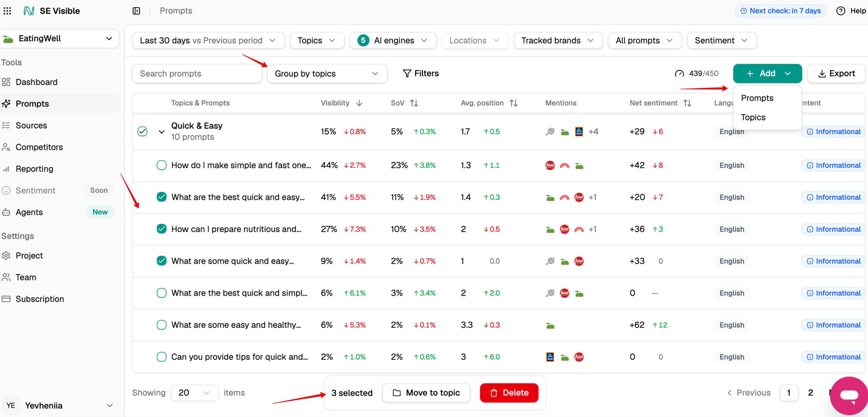868x417 pixels.
Task: Click the Filters funnel icon
Action: 407,74
